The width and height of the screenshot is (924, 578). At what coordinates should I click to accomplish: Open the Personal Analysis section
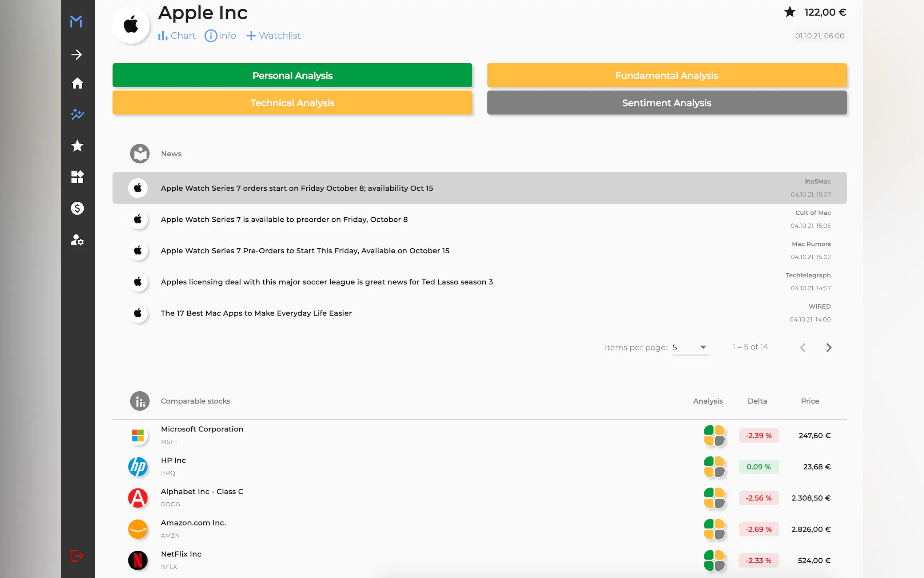click(x=292, y=75)
